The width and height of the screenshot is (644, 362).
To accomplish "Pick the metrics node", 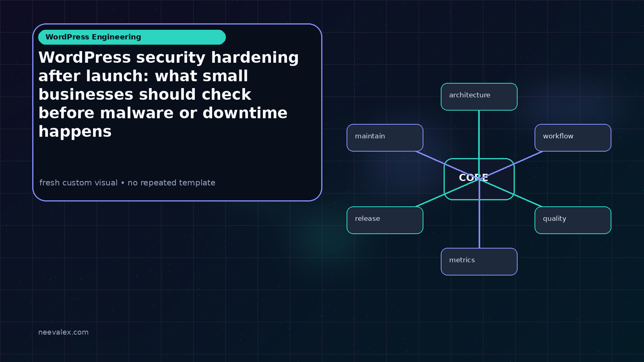I will pos(479,261).
